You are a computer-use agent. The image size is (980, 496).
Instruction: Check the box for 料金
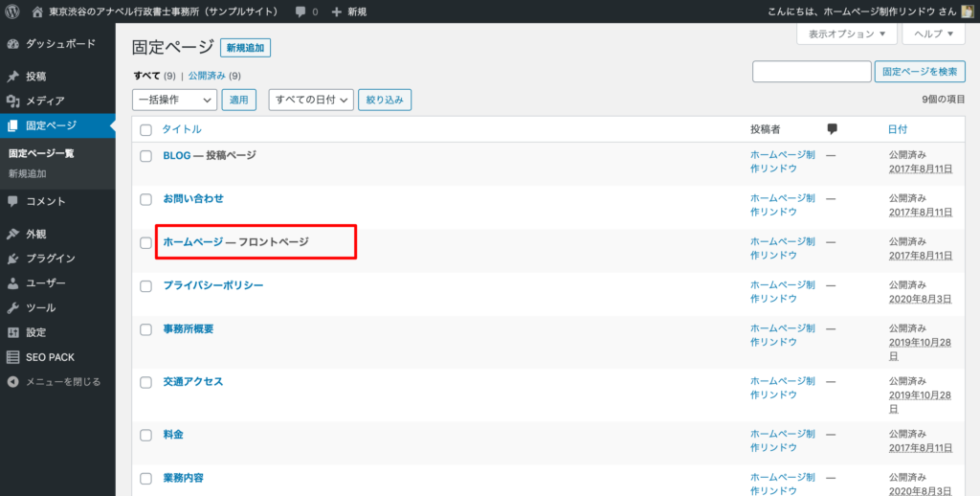tap(145, 436)
